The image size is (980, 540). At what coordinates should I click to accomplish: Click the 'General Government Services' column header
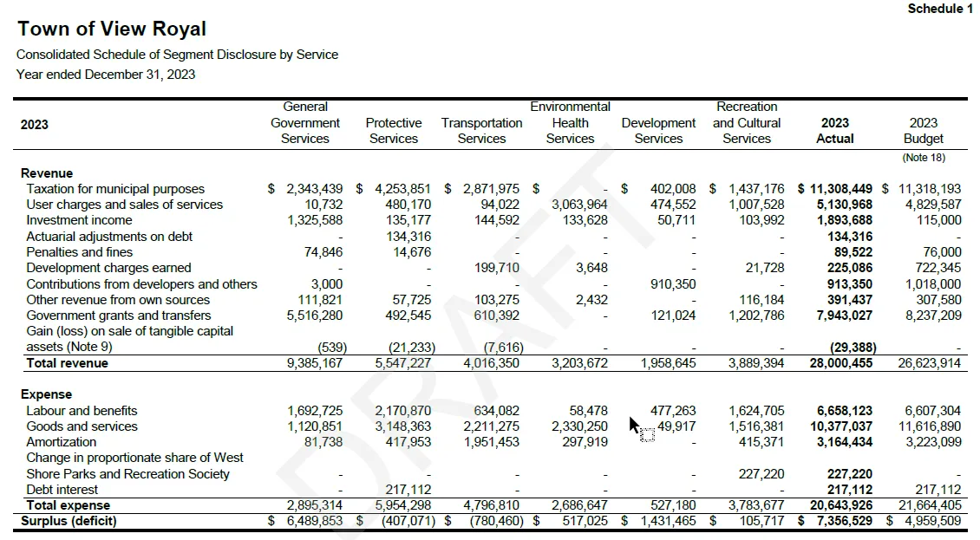(305, 122)
